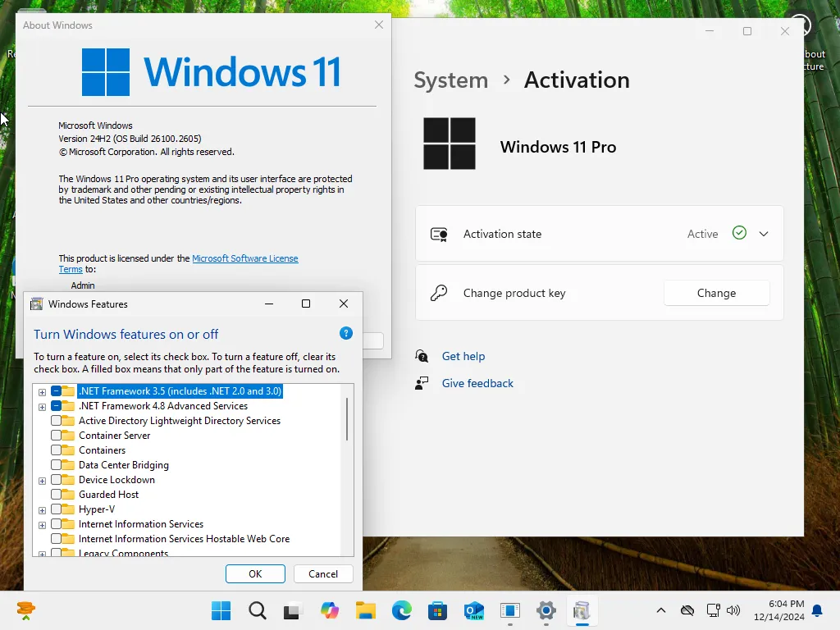Screen dimensions: 840x630
Task: Open network status tray icon
Action: [713, 610]
